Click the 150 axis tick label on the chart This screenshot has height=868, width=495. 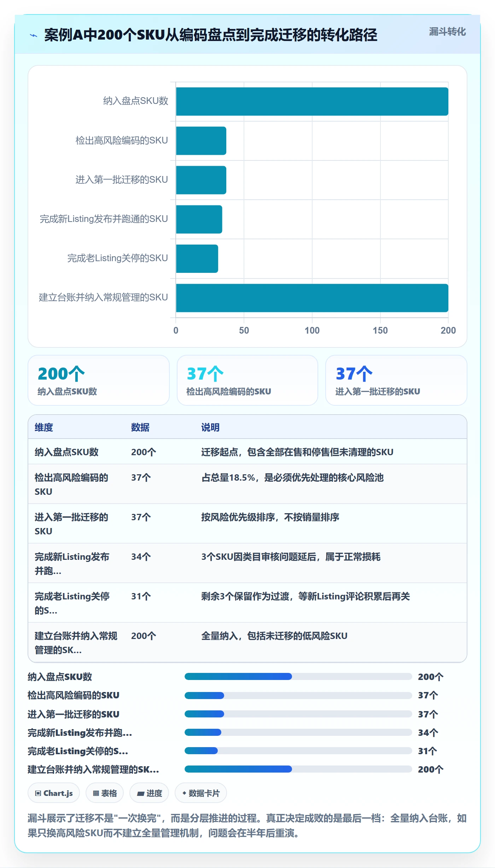pyautogui.click(x=380, y=330)
